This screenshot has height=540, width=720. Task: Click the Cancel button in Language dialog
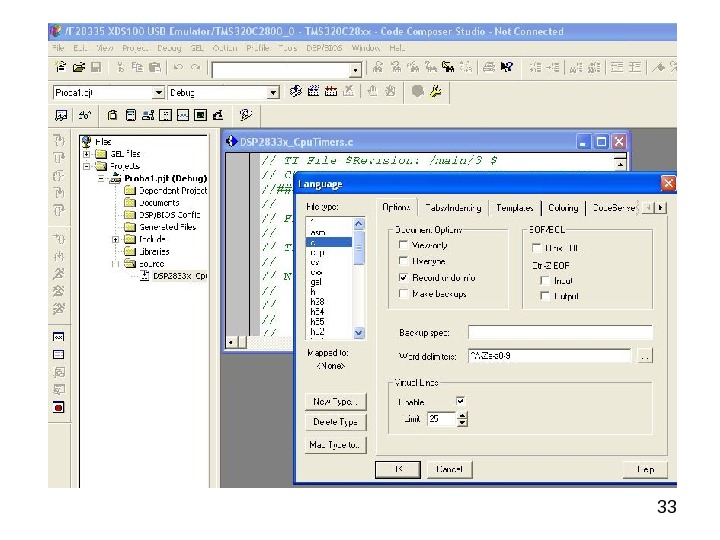450,469
